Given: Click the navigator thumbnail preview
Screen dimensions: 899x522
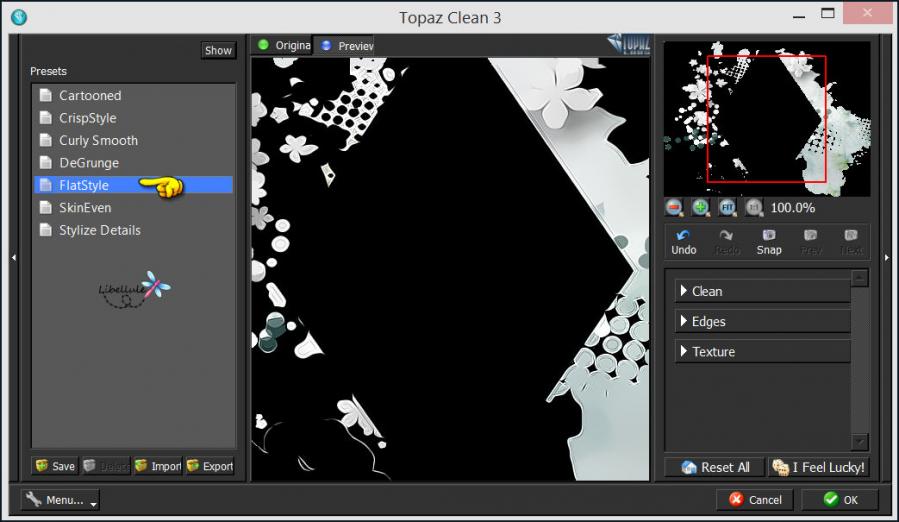Looking at the screenshot, I should coord(767,119).
